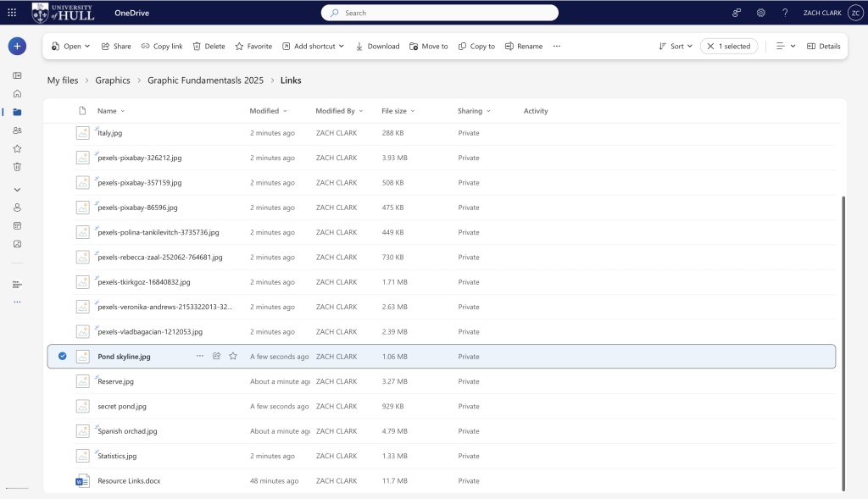Open the app launcher waffle icon
Image resolution: width=868 pixels, height=499 pixels.
12,13
